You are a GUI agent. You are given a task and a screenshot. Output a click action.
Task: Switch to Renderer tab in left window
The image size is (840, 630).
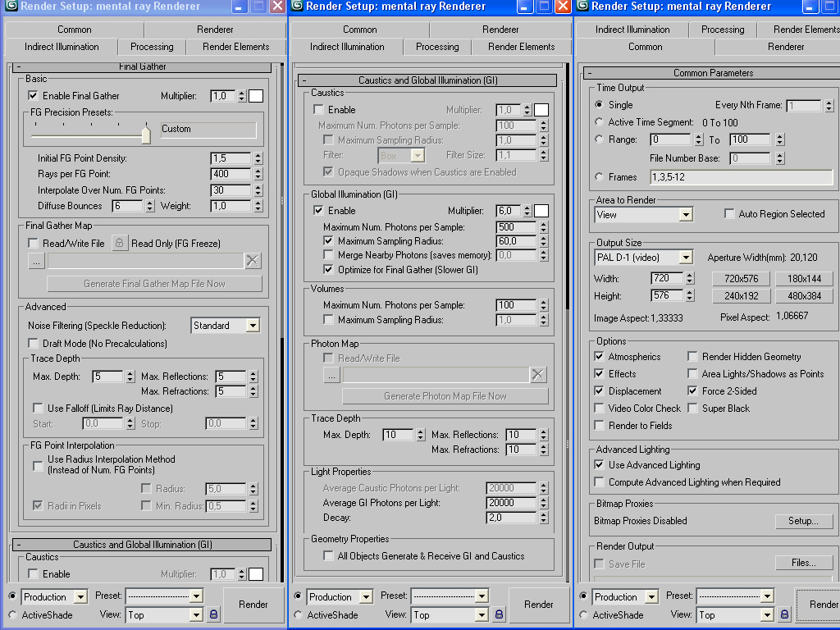click(x=215, y=30)
